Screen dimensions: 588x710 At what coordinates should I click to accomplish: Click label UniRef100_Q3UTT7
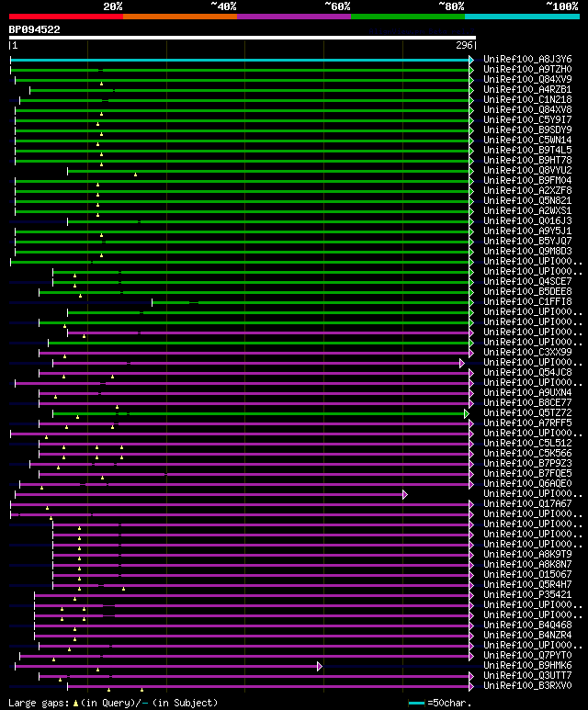click(527, 676)
